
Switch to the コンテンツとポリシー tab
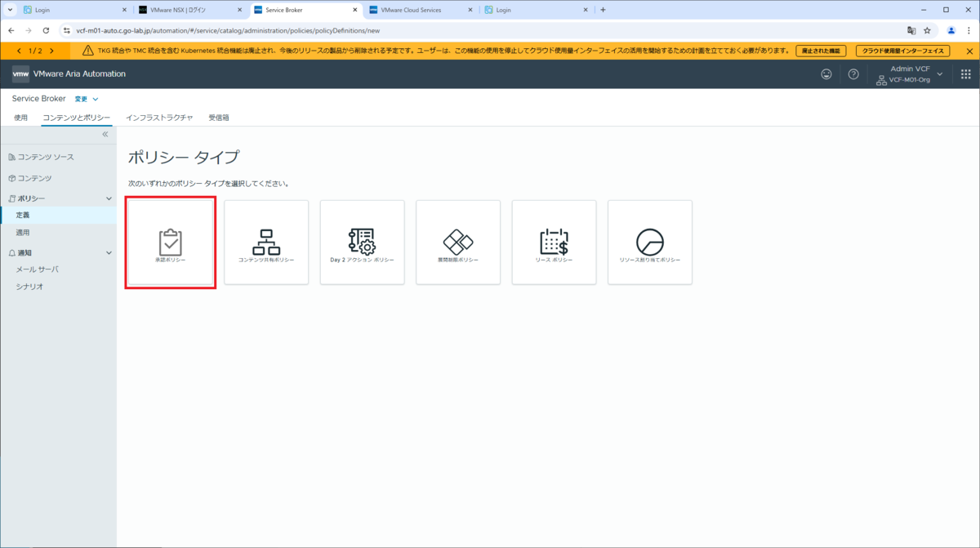click(77, 118)
